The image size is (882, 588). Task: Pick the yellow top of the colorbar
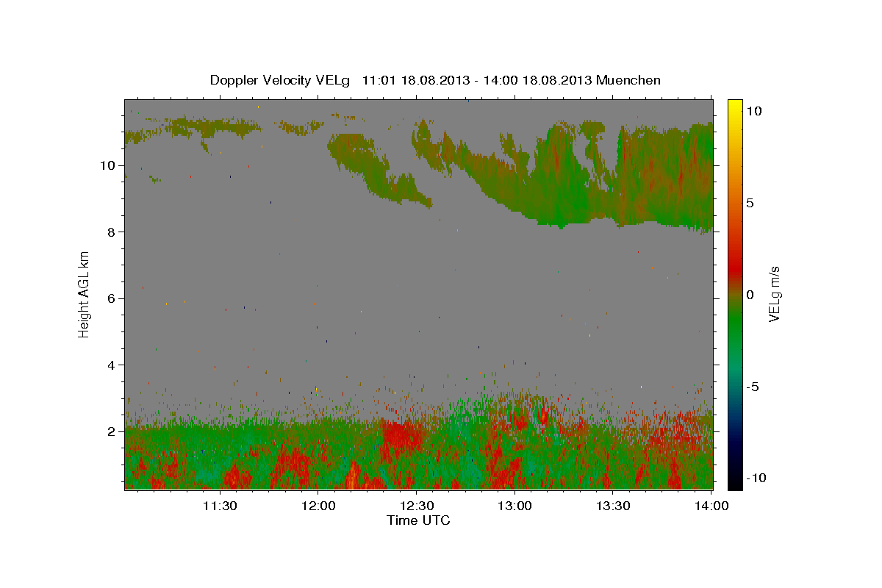[735, 107]
